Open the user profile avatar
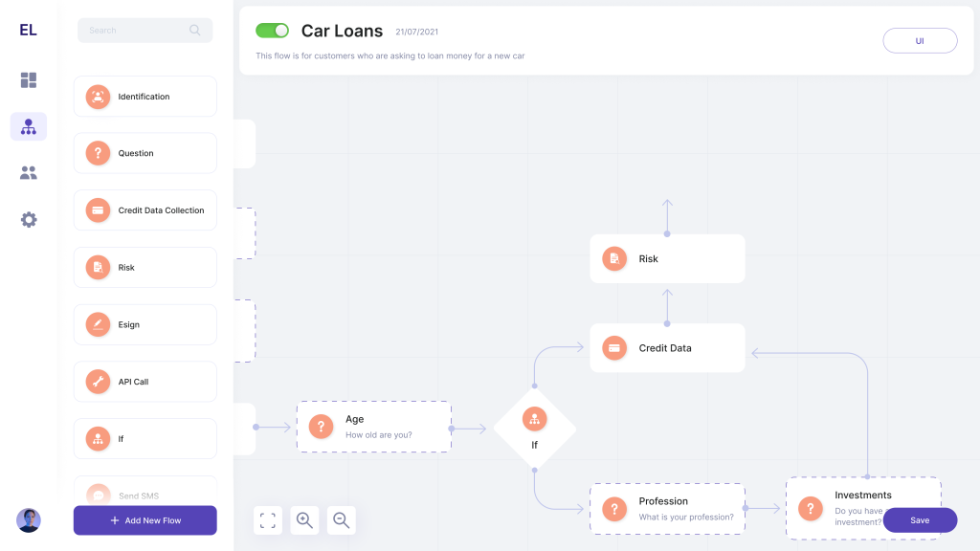 (x=29, y=520)
